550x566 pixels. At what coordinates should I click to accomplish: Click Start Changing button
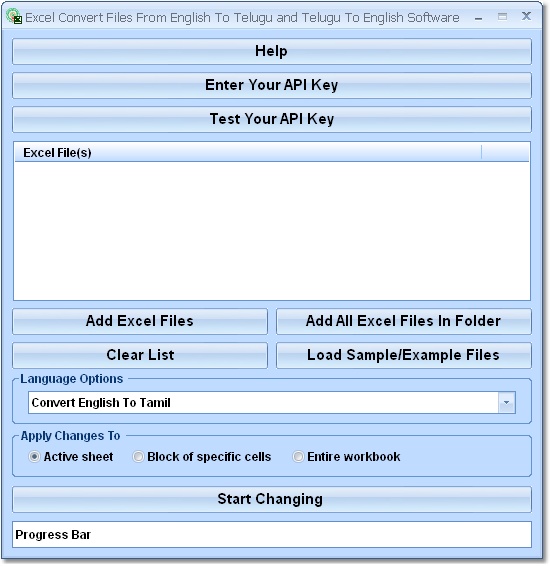pos(272,500)
